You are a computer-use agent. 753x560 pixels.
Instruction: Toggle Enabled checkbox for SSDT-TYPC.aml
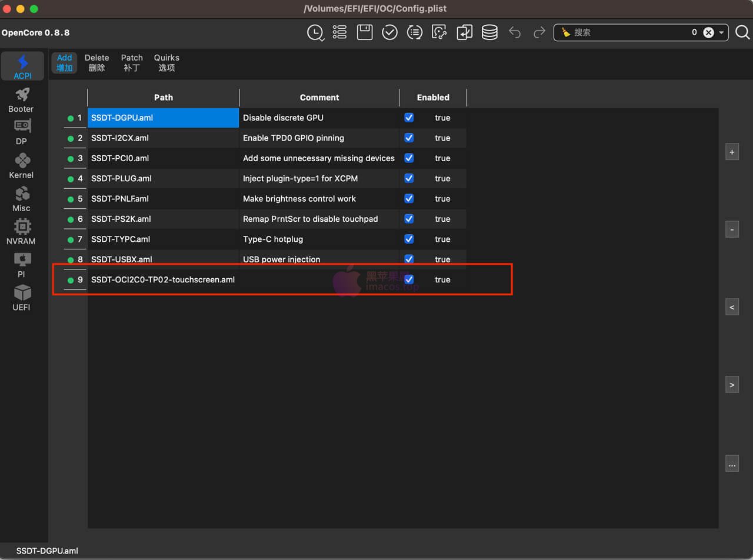[409, 239]
